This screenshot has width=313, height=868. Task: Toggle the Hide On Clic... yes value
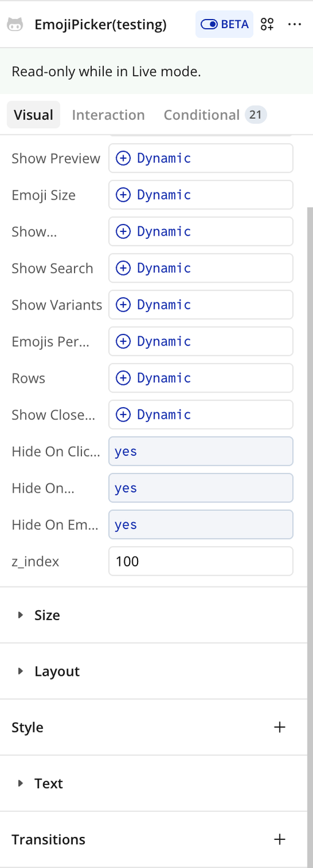(201, 451)
